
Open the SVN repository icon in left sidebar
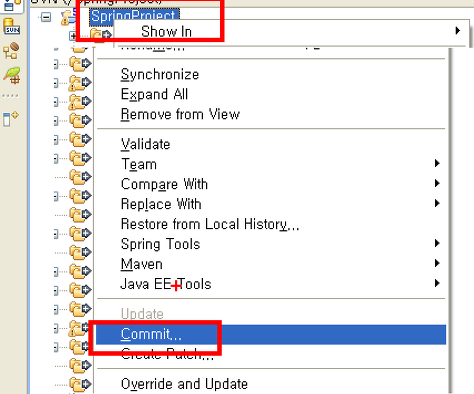12,27
